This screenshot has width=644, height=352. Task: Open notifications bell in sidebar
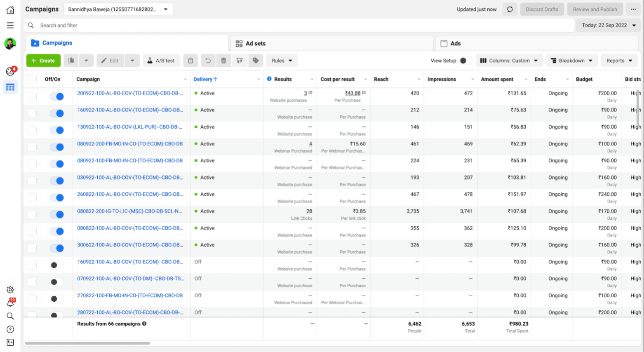(10, 303)
